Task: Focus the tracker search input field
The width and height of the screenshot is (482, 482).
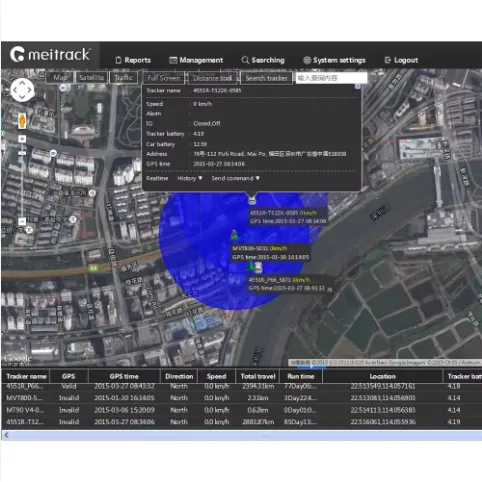Action: 331,78
